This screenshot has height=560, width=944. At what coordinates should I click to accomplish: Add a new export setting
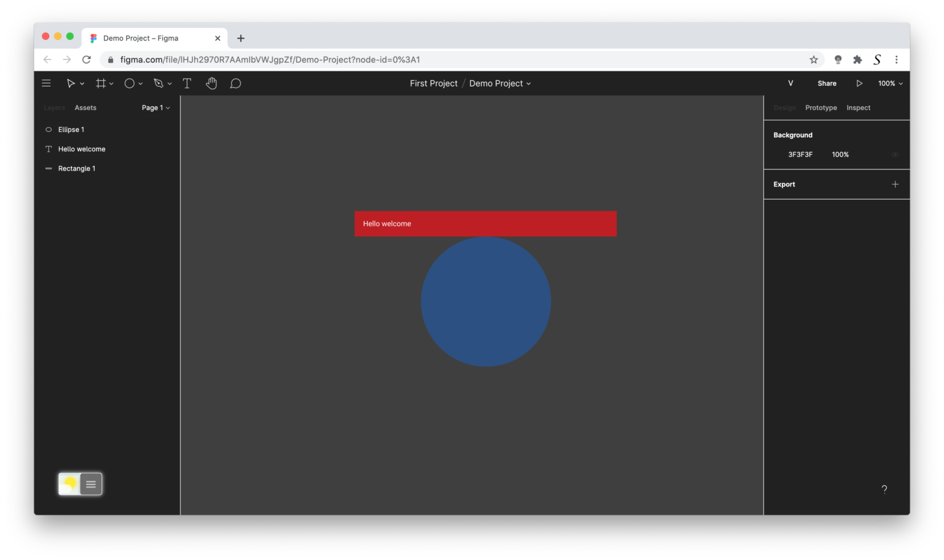tap(895, 184)
